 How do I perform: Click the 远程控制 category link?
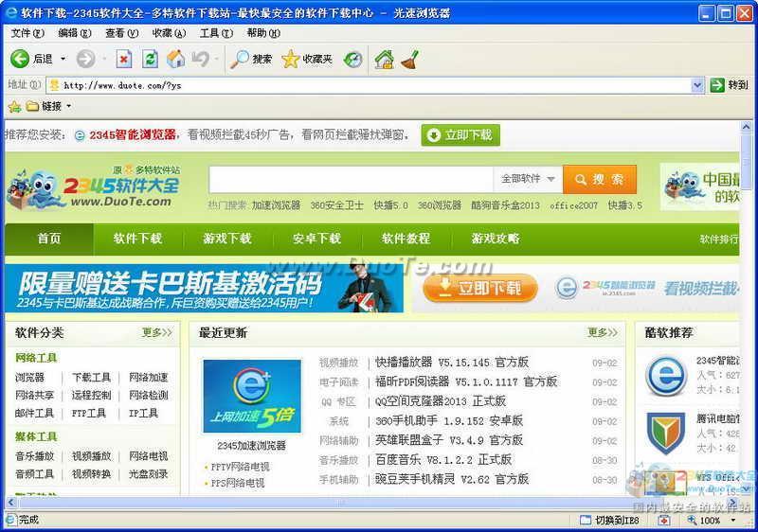[x=91, y=395]
